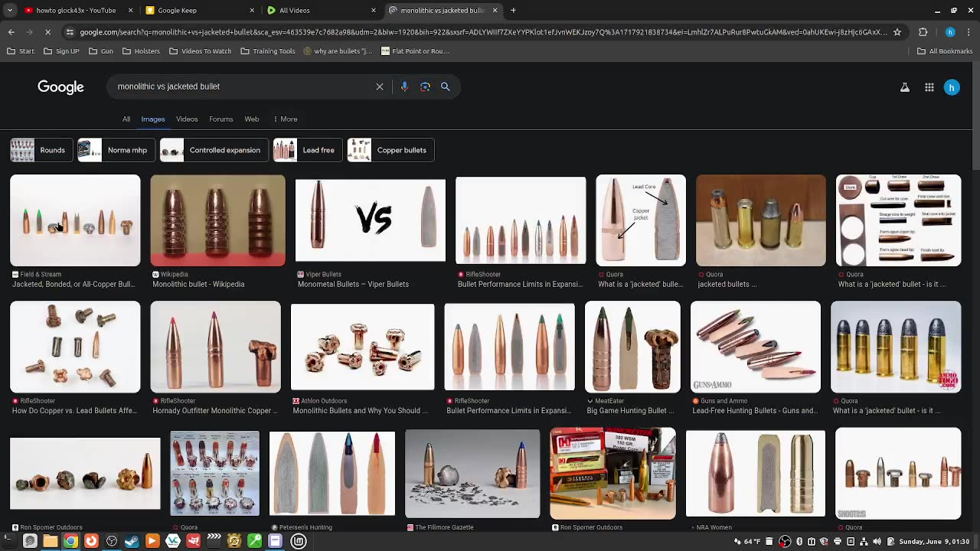
Task: Open the tab search dropdown arrow
Action: tap(8, 10)
